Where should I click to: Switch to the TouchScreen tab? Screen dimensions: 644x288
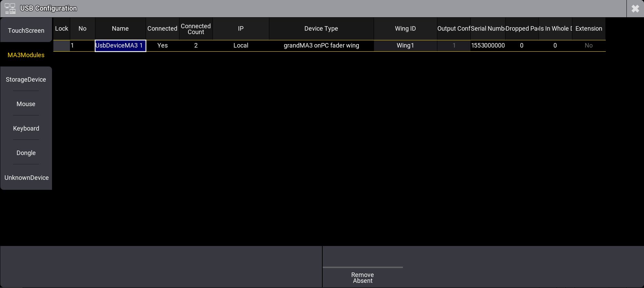pyautogui.click(x=26, y=31)
